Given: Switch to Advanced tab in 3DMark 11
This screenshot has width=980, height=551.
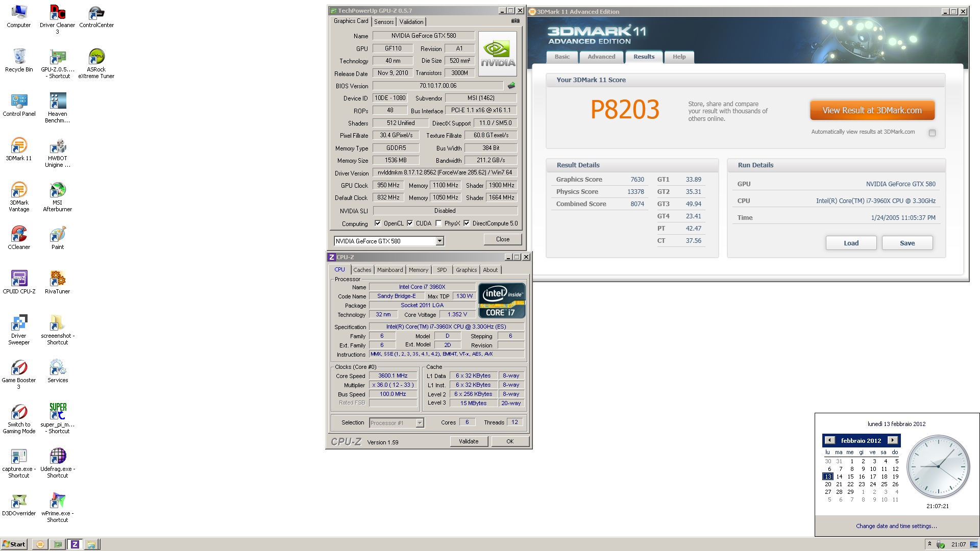Looking at the screenshot, I should click(x=601, y=57).
